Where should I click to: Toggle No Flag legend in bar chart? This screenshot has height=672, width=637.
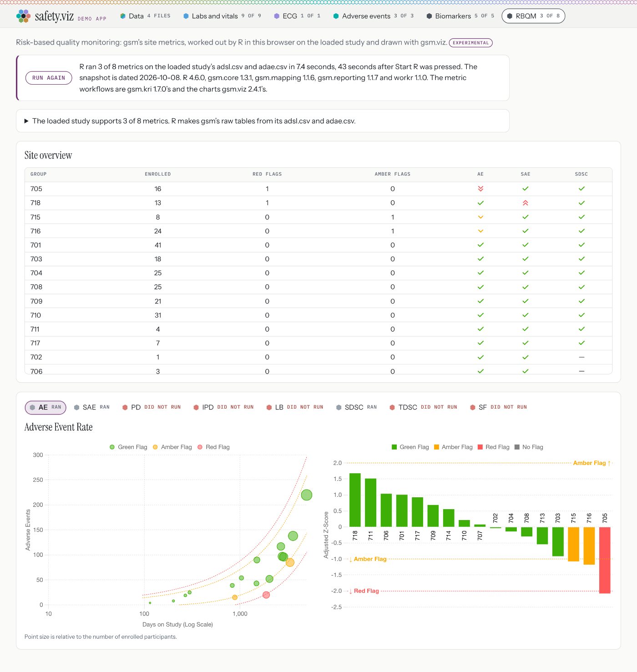529,447
